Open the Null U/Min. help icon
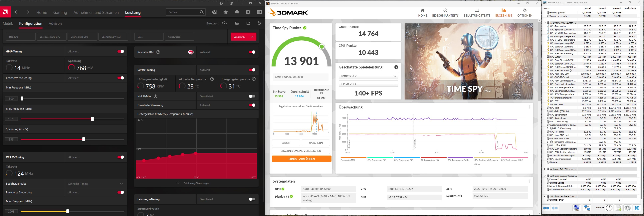This screenshot has width=644, height=216. (x=155, y=96)
